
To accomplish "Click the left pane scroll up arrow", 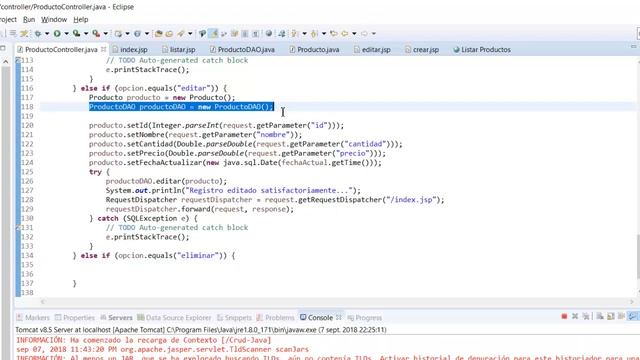I will click(x=6, y=62).
